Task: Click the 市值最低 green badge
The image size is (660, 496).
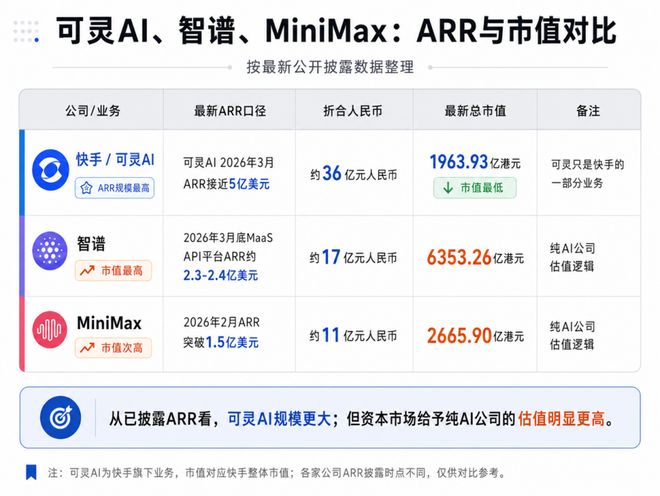Action: 475,188
